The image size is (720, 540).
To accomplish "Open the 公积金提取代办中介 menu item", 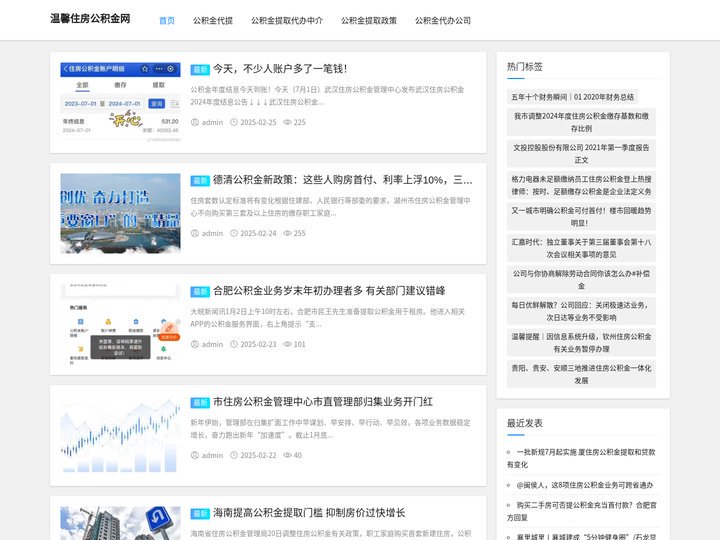I will point(287,20).
